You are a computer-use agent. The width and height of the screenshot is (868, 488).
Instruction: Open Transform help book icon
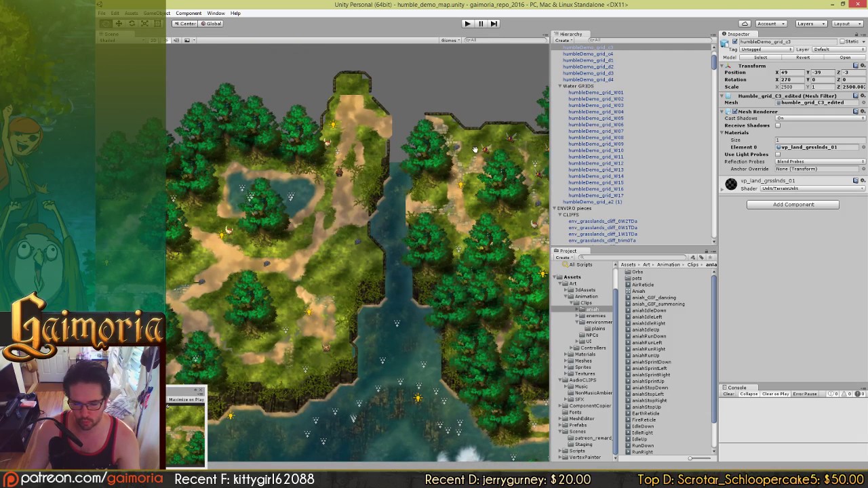tap(855, 66)
